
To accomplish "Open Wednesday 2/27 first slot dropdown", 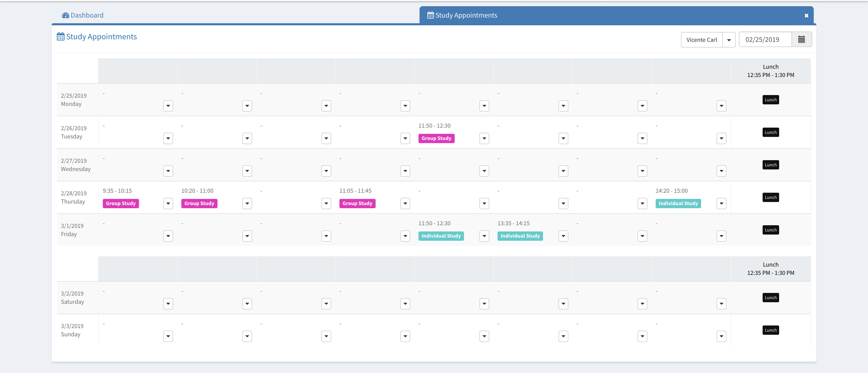I will click(168, 171).
